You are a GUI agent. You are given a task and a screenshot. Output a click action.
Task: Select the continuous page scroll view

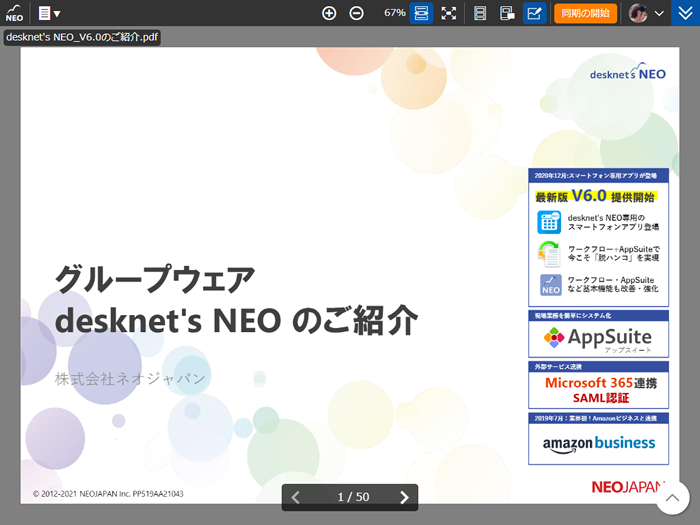pyautogui.click(x=480, y=13)
